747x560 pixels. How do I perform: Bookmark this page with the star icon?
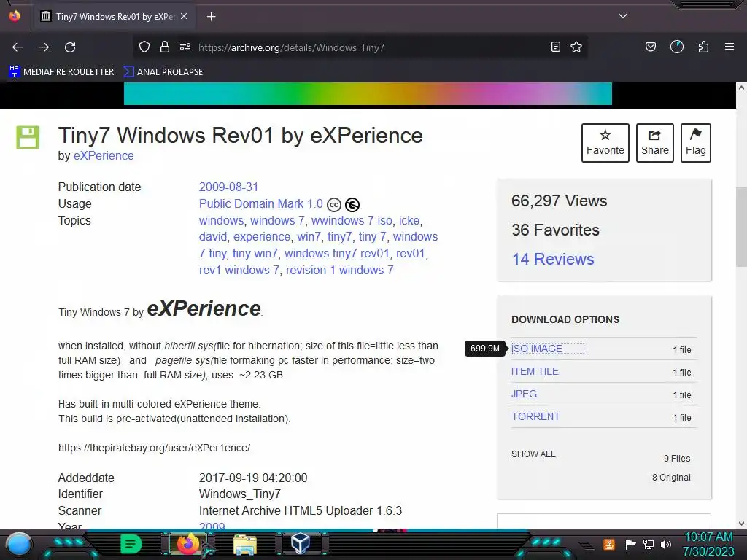(x=576, y=47)
